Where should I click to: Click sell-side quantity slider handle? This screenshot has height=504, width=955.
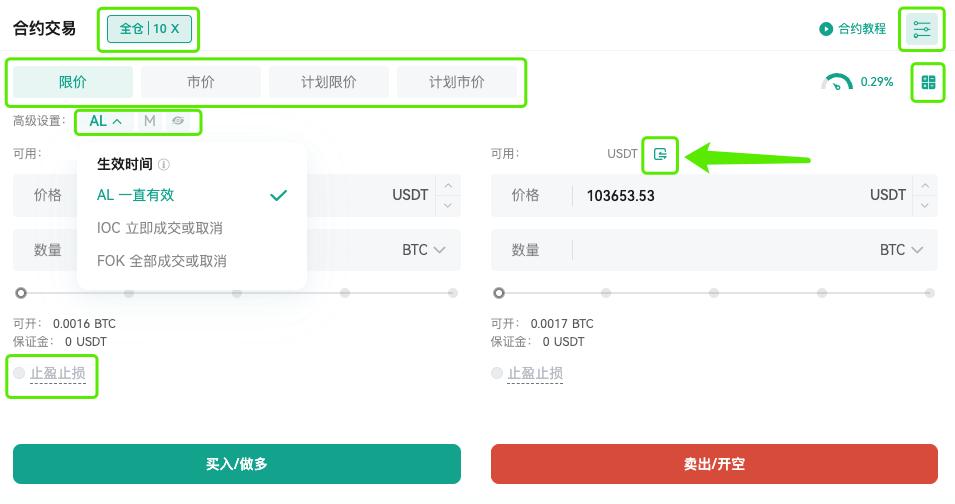coord(499,293)
